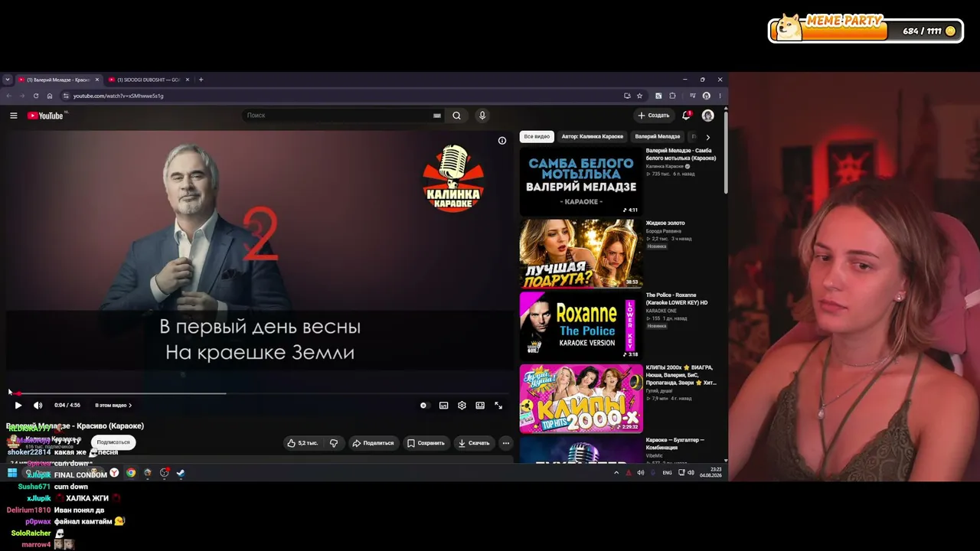Like the video with 5,2 тыс. likes

tap(302, 443)
